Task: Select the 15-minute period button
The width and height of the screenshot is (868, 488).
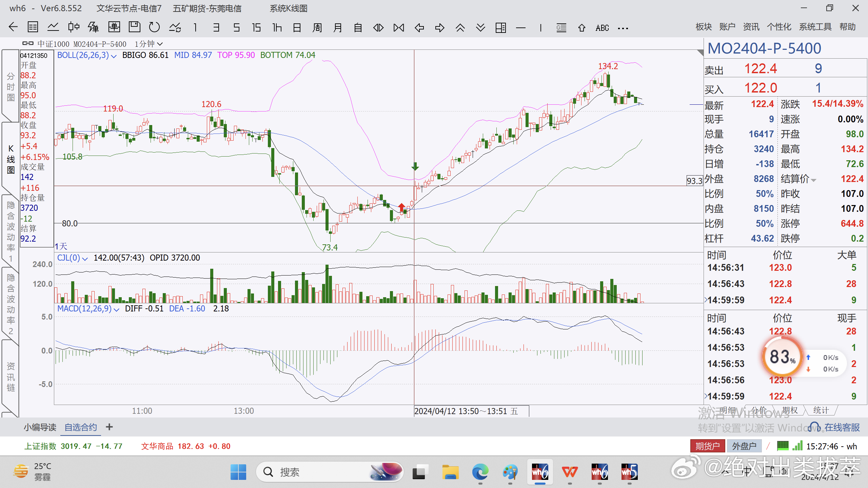Action: point(256,27)
